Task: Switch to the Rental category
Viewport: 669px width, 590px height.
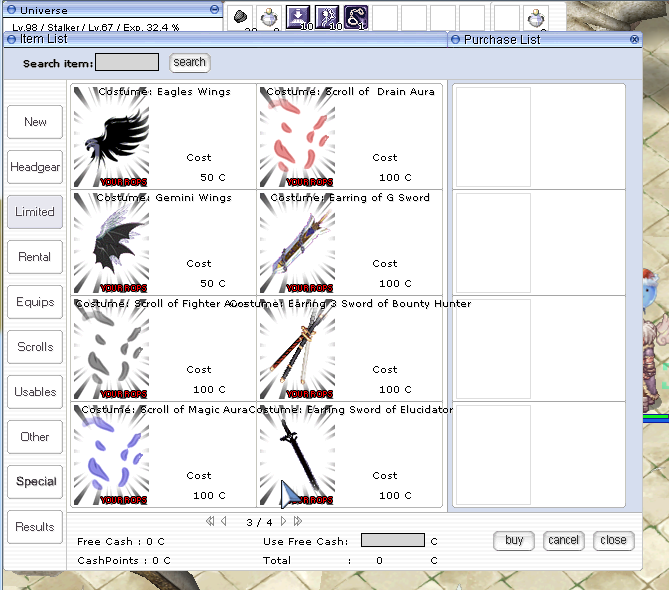Action: click(x=35, y=257)
